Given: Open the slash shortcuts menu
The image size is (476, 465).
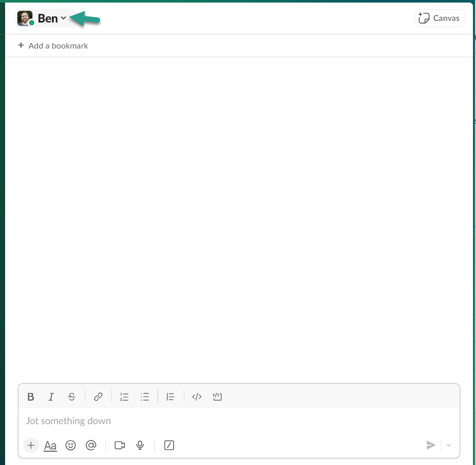Looking at the screenshot, I should coord(169,445).
